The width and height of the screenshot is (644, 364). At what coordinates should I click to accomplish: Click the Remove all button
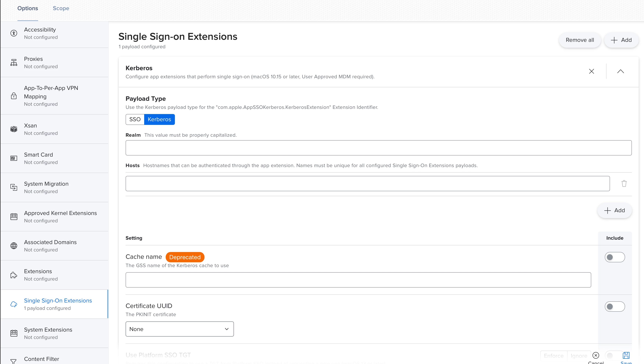(x=579, y=40)
